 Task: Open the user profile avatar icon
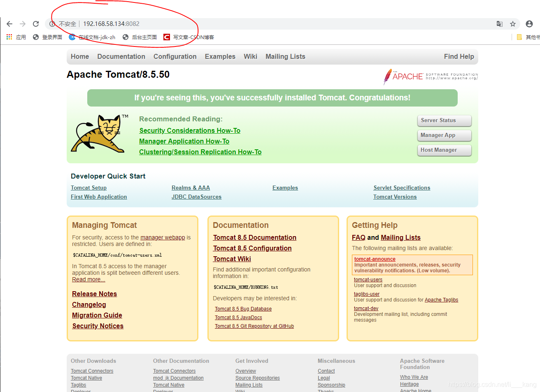[x=529, y=24]
